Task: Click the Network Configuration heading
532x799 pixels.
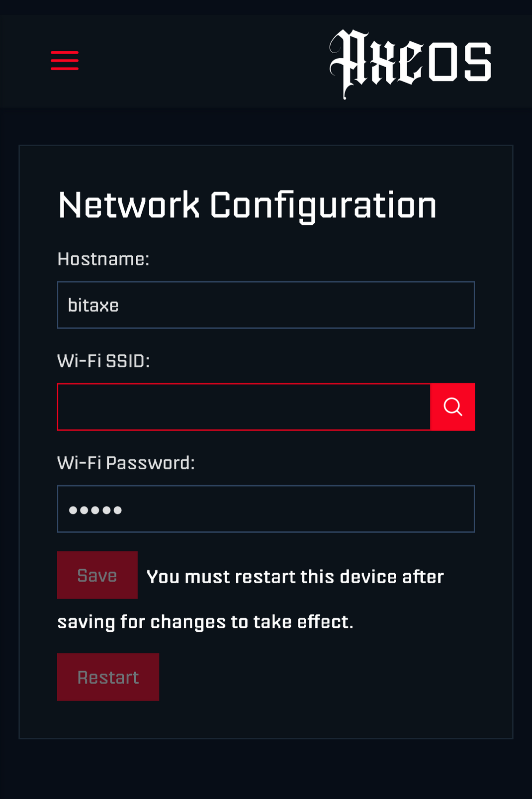Action: coord(247,204)
